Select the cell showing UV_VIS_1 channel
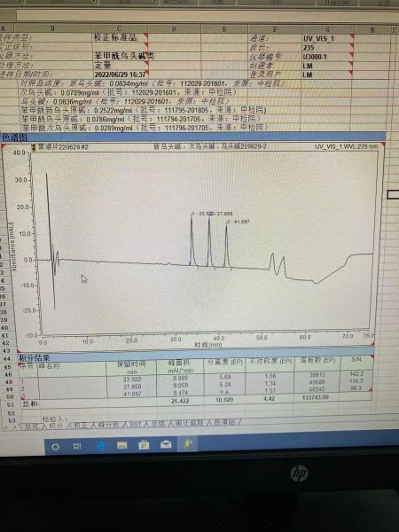399x532 pixels. 327,38
